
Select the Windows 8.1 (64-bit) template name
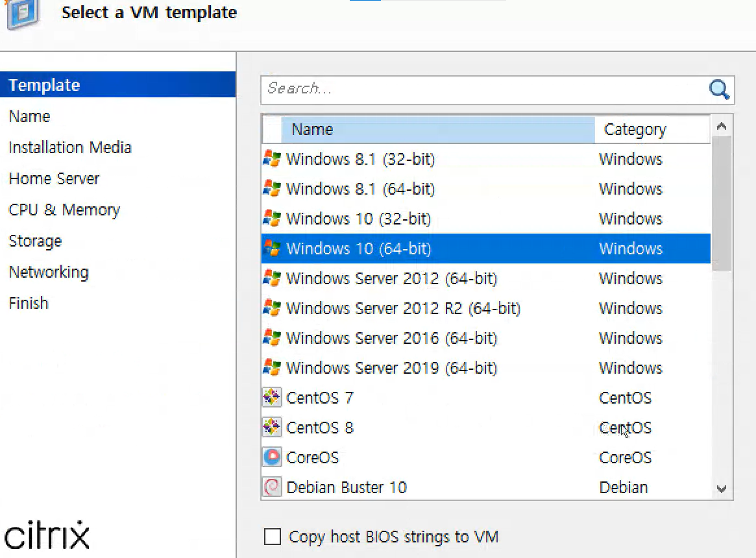[361, 189]
